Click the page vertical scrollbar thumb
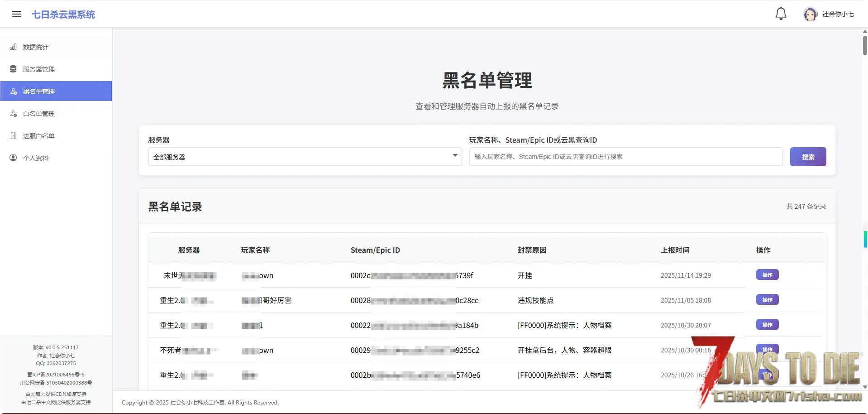Screen dimensions: 868x414 pyautogui.click(x=865, y=45)
